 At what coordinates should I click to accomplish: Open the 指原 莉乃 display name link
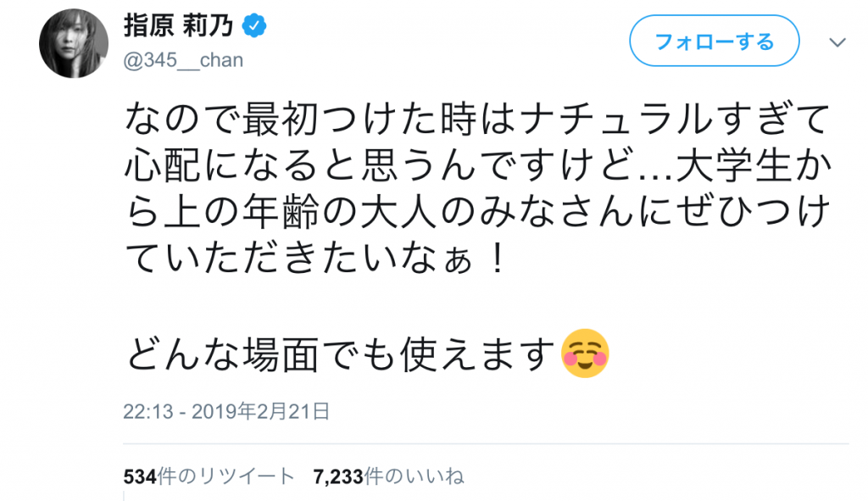coord(178,28)
